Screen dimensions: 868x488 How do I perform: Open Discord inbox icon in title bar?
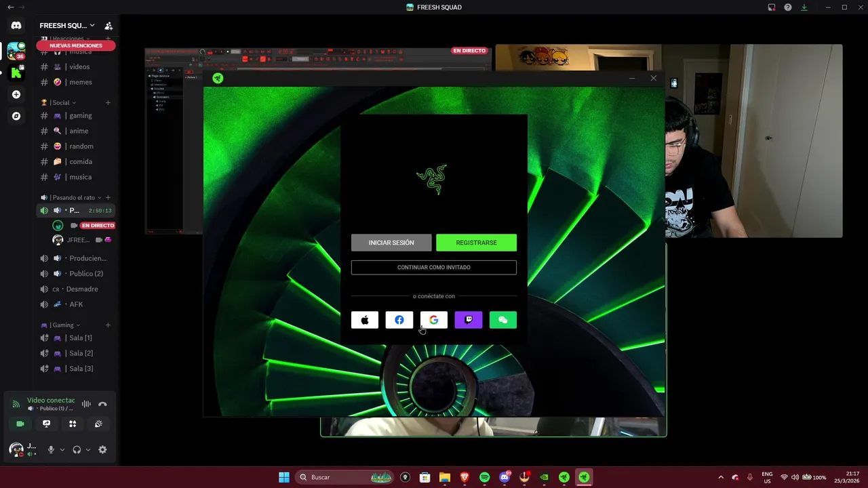pos(772,7)
